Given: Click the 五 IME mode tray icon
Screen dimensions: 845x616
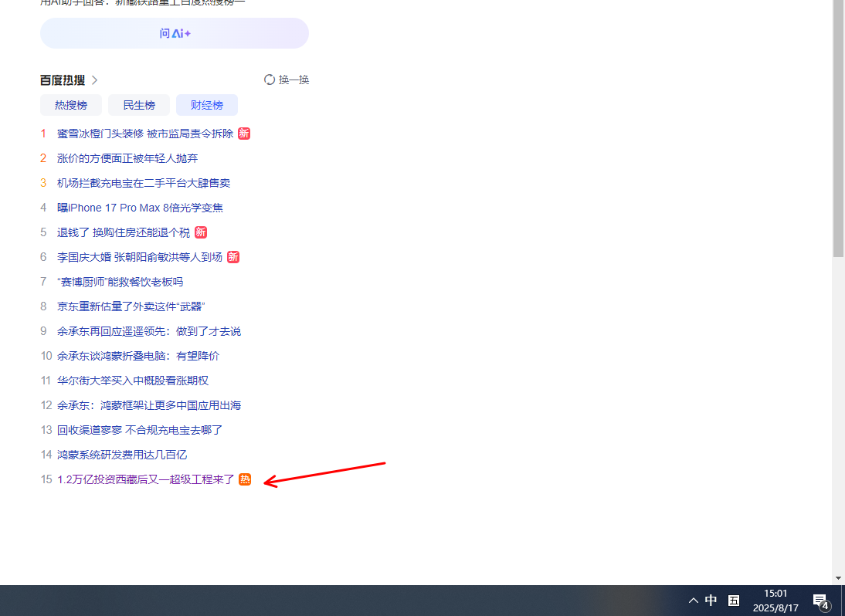Looking at the screenshot, I should 734,601.
